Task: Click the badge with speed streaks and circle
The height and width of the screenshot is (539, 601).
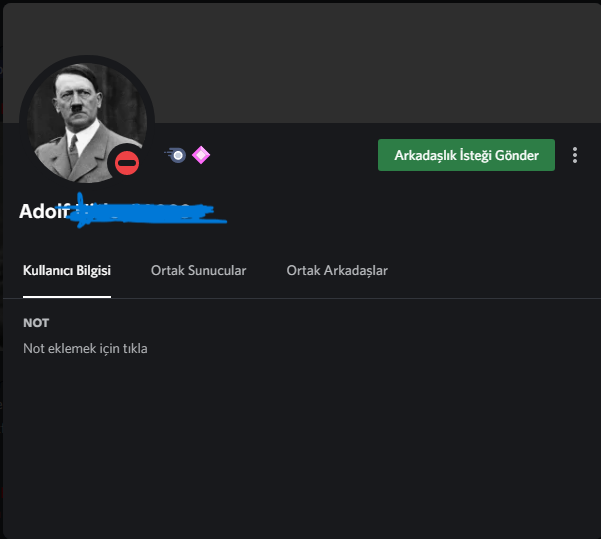Action: tap(176, 155)
